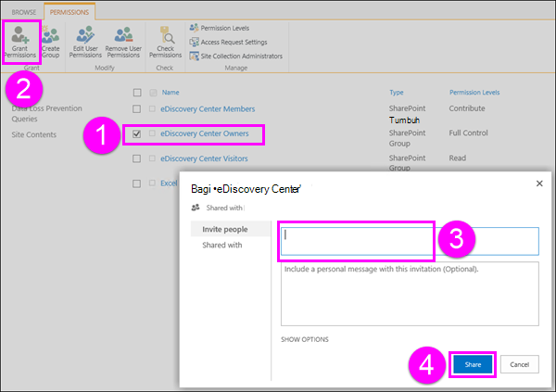Check the eDiscovery Center Members checkbox
556x392 pixels.
click(x=136, y=109)
